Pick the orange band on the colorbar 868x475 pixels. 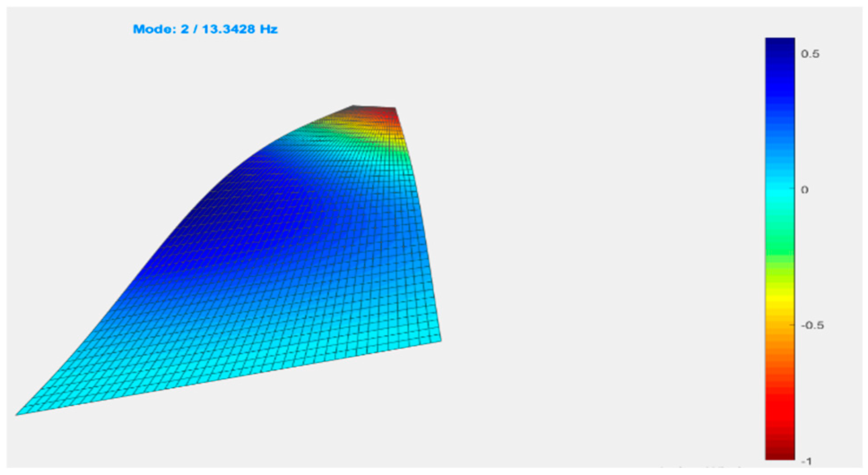click(x=780, y=340)
